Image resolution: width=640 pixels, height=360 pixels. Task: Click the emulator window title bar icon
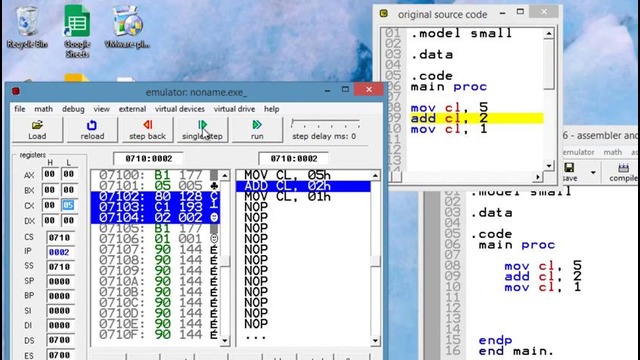coord(16,91)
